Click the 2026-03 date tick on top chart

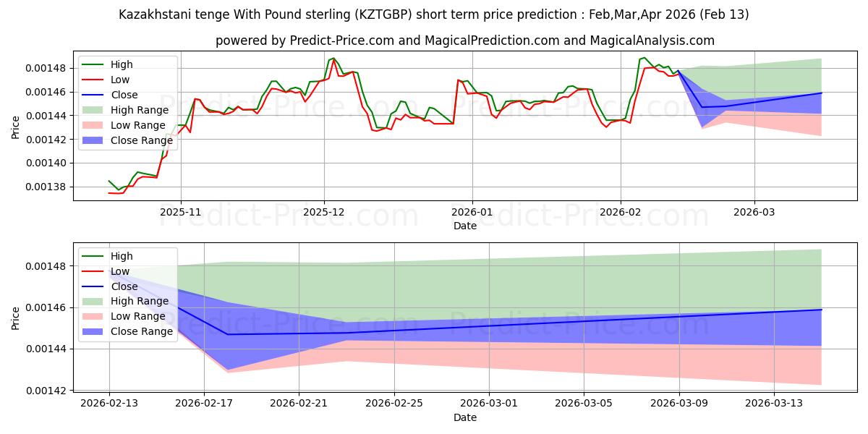click(x=754, y=213)
